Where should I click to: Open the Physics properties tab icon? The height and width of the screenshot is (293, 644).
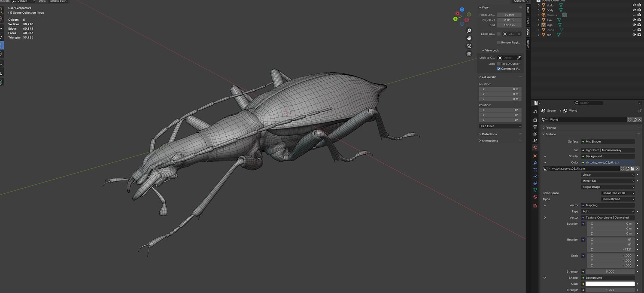click(535, 177)
